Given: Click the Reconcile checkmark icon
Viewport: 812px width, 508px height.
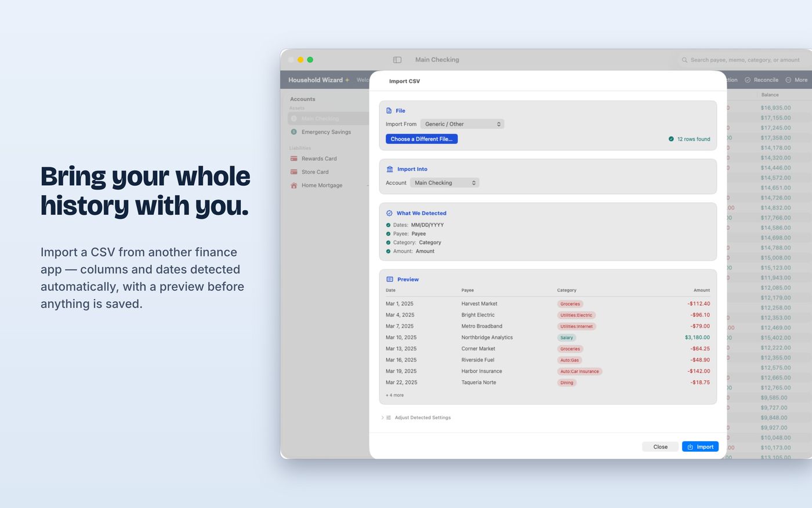Looking at the screenshot, I should click(748, 80).
